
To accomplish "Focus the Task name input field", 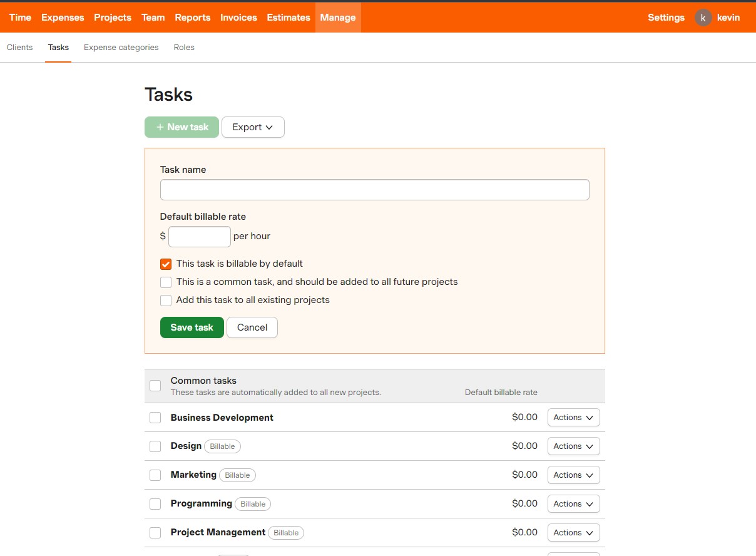I will 374,190.
